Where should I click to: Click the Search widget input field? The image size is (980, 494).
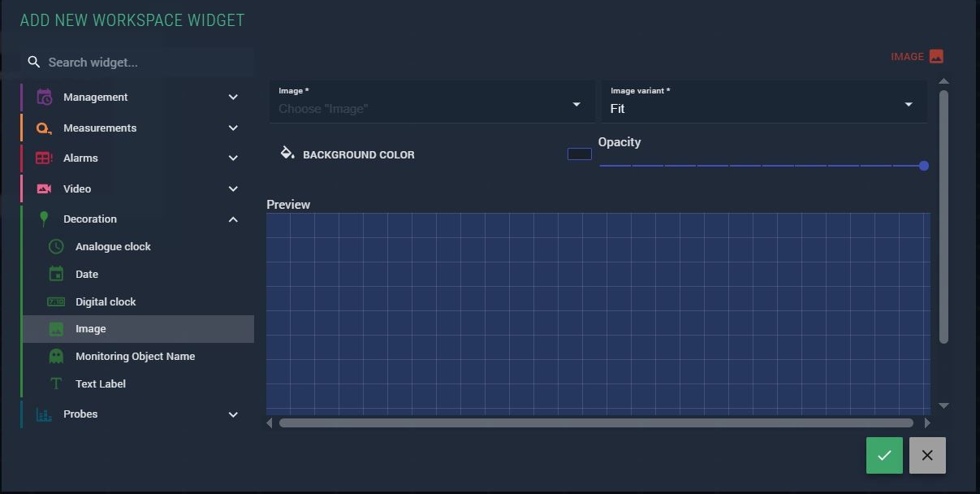click(146, 63)
